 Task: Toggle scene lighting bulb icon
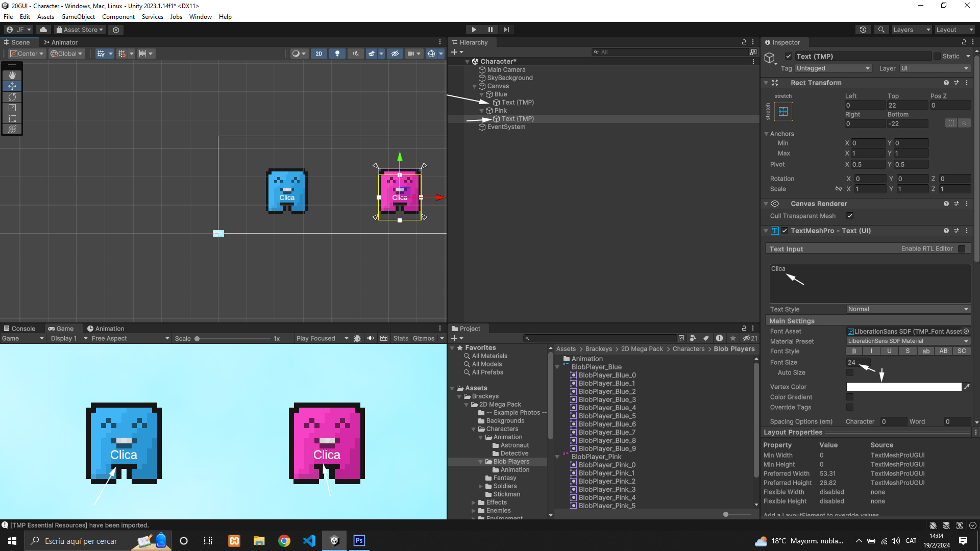tap(337, 54)
